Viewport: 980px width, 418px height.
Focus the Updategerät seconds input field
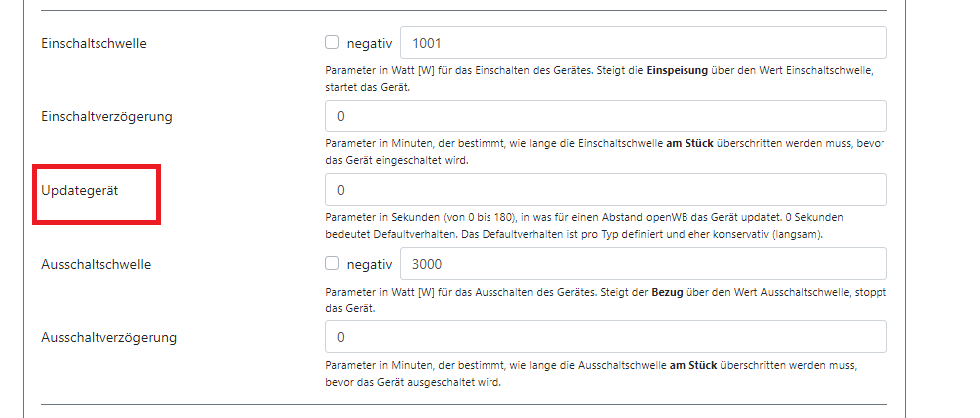click(606, 190)
